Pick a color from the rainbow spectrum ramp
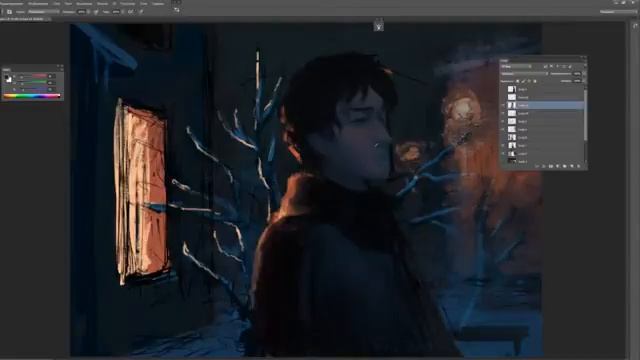The image size is (640, 360). [32, 96]
